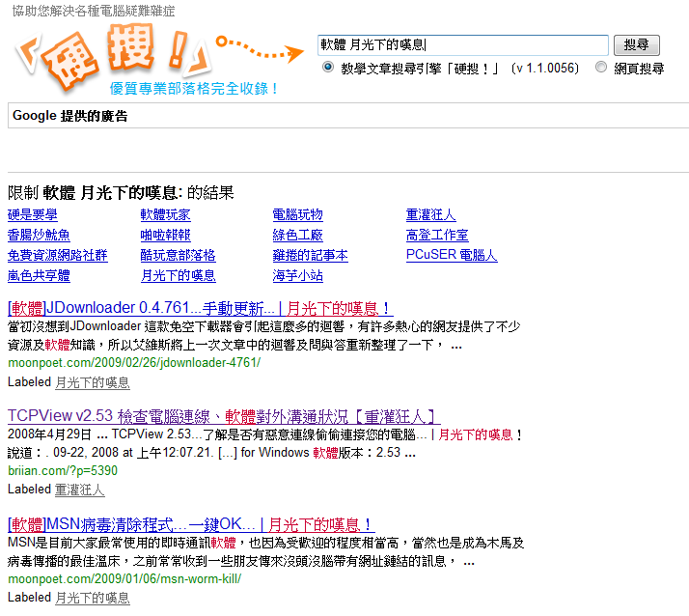Open the JDownloader 0.4.761 result title
The image size is (689, 616).
[200, 308]
